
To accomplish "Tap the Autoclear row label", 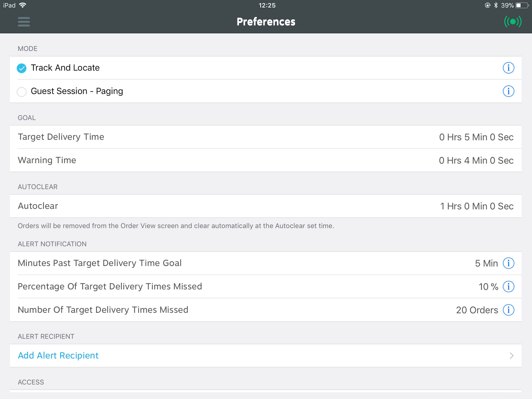I will click(38, 206).
